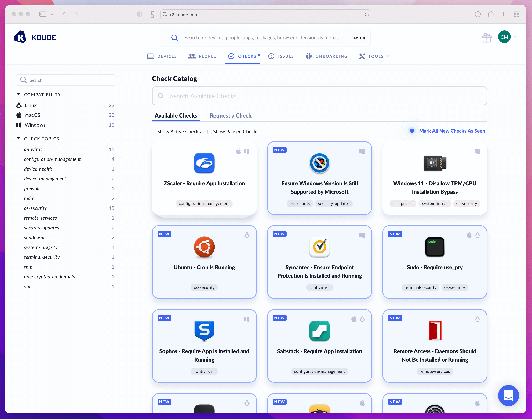Click the Safari reload page icon

pos(367,15)
